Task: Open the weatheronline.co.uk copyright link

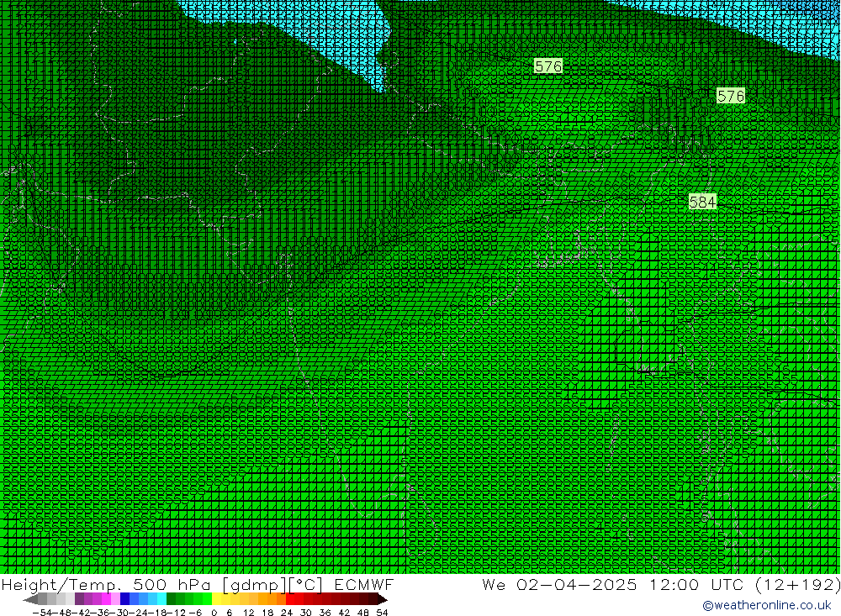Action: 767,605
